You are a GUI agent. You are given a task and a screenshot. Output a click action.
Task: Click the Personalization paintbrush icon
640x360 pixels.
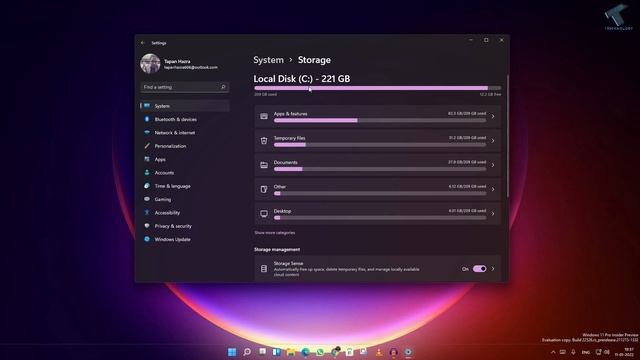(x=147, y=146)
